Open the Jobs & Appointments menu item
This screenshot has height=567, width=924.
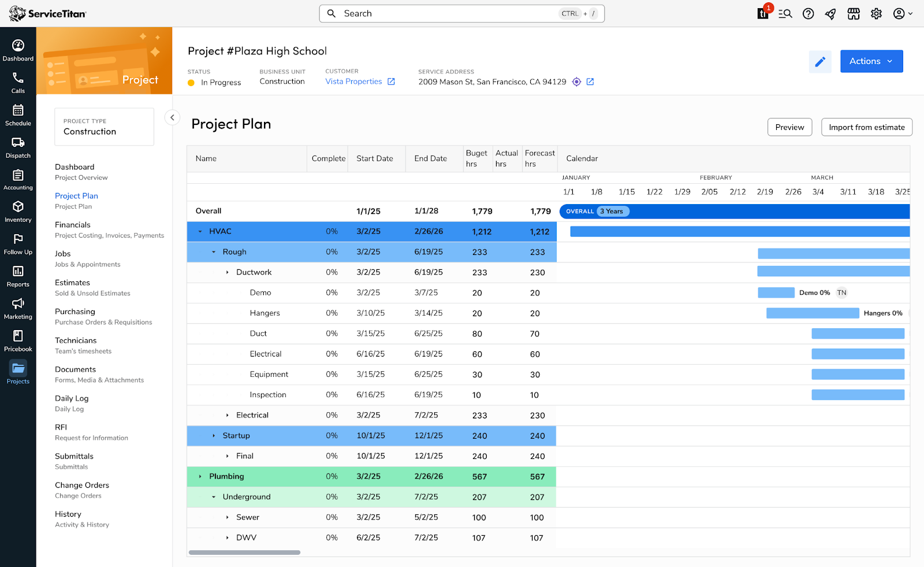[88, 258]
